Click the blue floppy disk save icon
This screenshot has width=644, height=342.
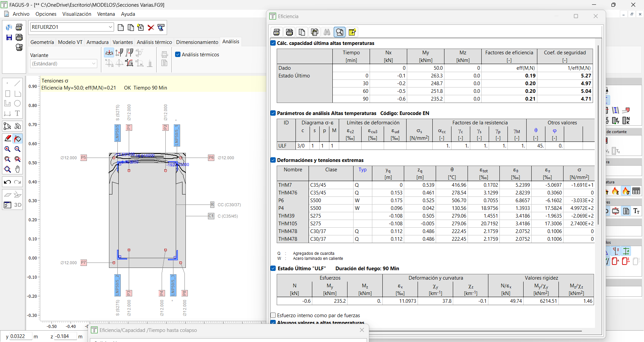point(9,38)
